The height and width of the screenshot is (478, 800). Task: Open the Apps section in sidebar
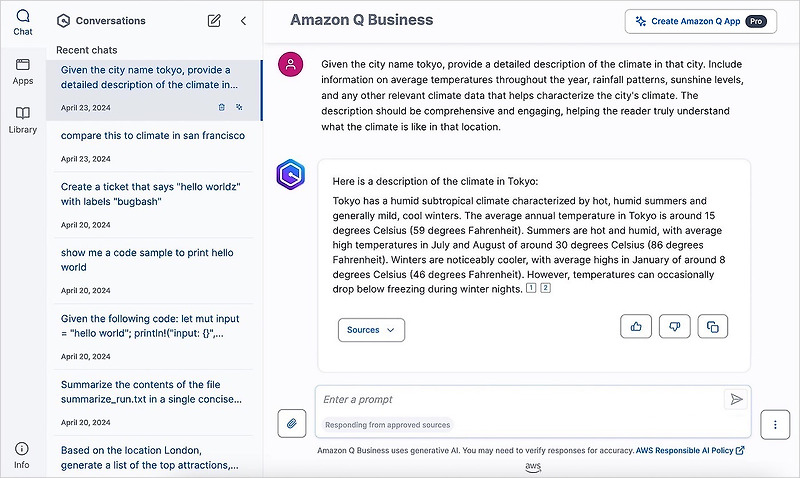click(22, 71)
